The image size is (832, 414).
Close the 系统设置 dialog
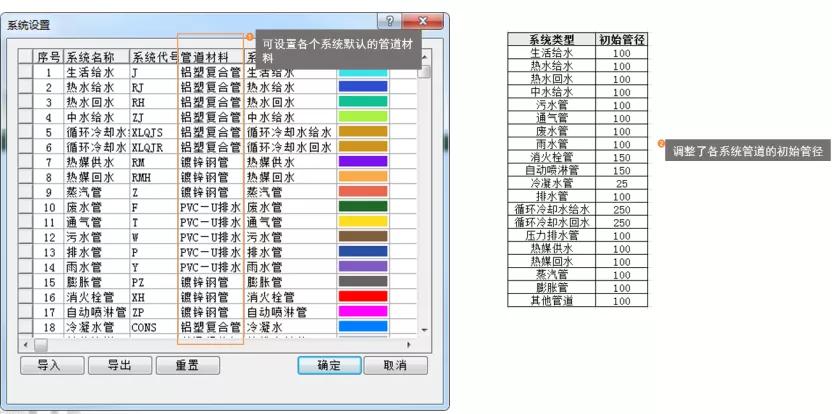[422, 21]
